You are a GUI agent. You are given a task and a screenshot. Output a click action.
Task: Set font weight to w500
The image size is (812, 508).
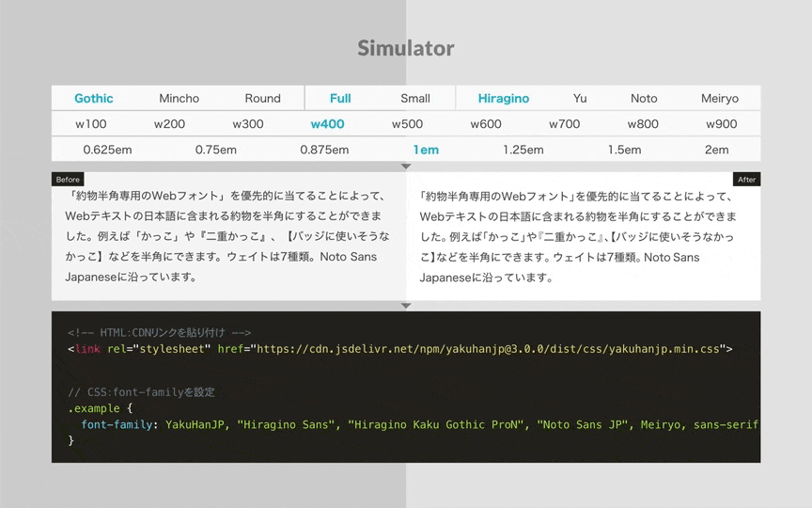[407, 124]
